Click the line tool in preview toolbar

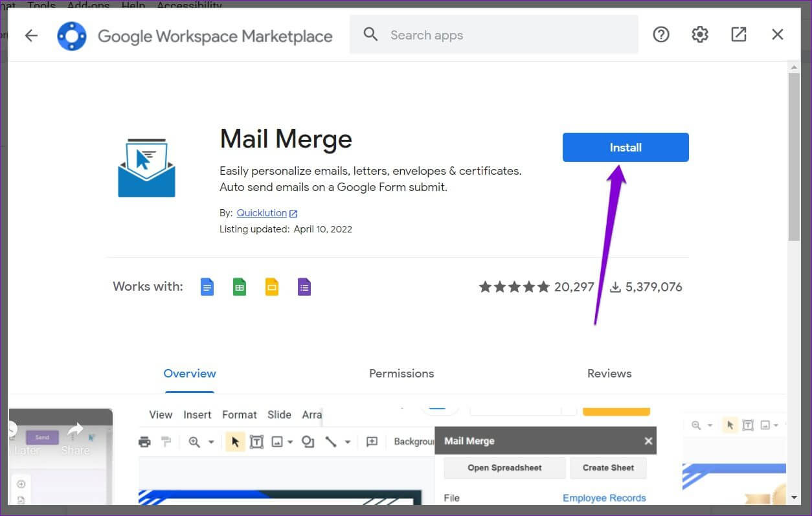(331, 442)
